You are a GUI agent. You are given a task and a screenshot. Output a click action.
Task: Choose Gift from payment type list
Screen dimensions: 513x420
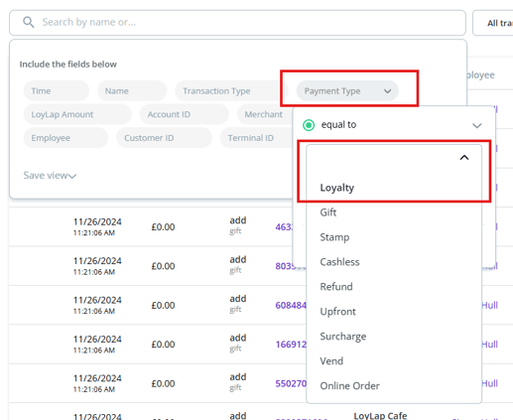[328, 212]
